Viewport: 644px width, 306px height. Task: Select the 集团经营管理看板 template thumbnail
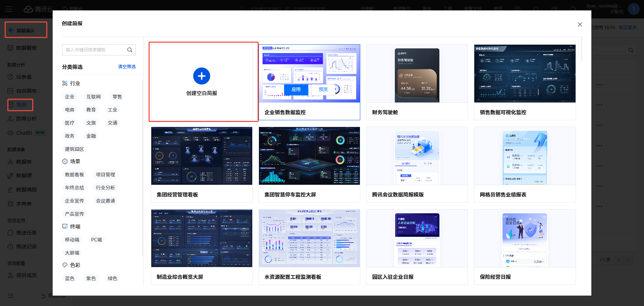[202, 156]
